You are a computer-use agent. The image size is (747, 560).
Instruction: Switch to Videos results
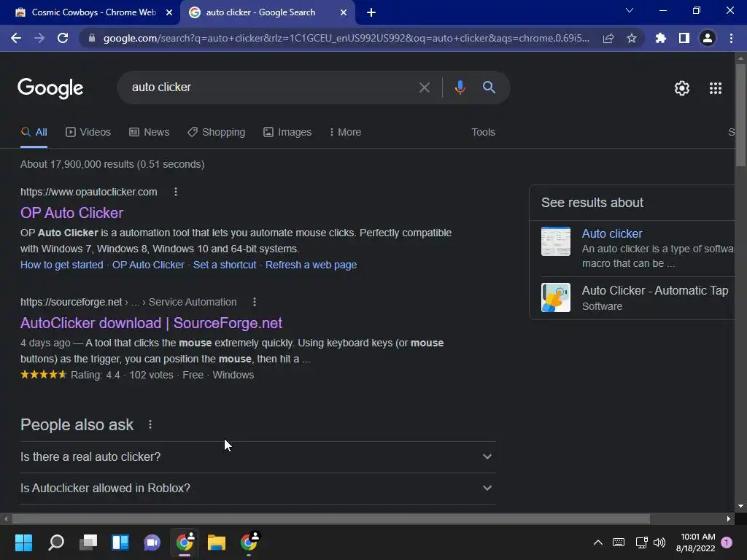coord(88,133)
